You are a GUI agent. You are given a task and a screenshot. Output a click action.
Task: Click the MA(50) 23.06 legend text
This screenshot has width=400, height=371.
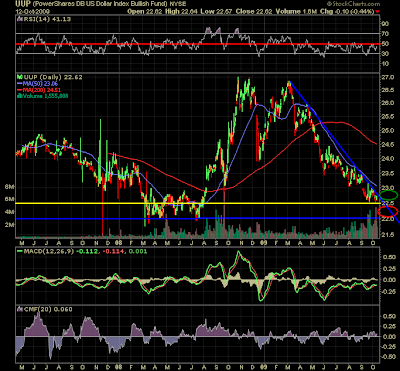[x=41, y=83]
